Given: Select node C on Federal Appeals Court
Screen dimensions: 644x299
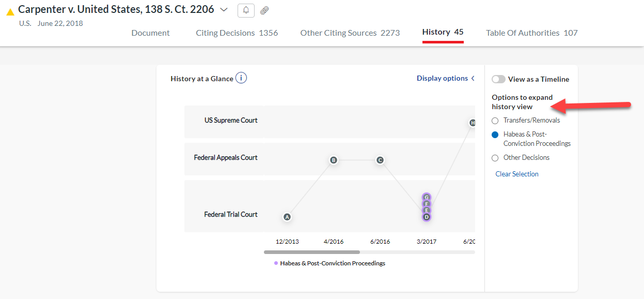Looking at the screenshot, I should [380, 160].
